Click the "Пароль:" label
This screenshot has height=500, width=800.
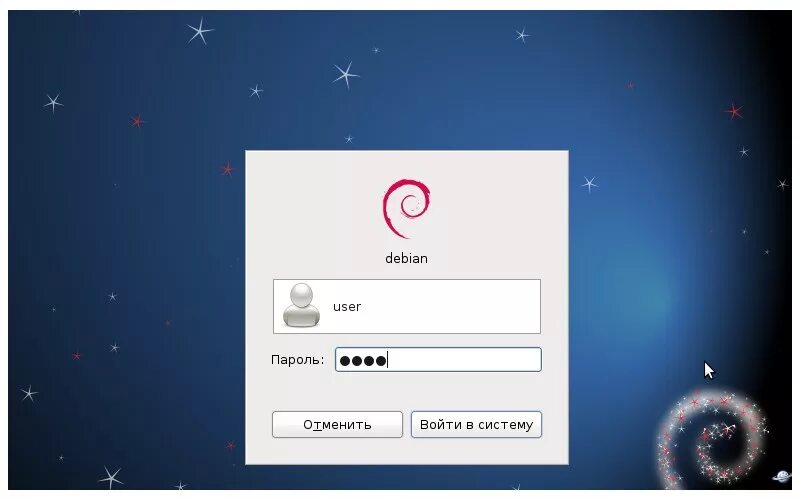297,360
